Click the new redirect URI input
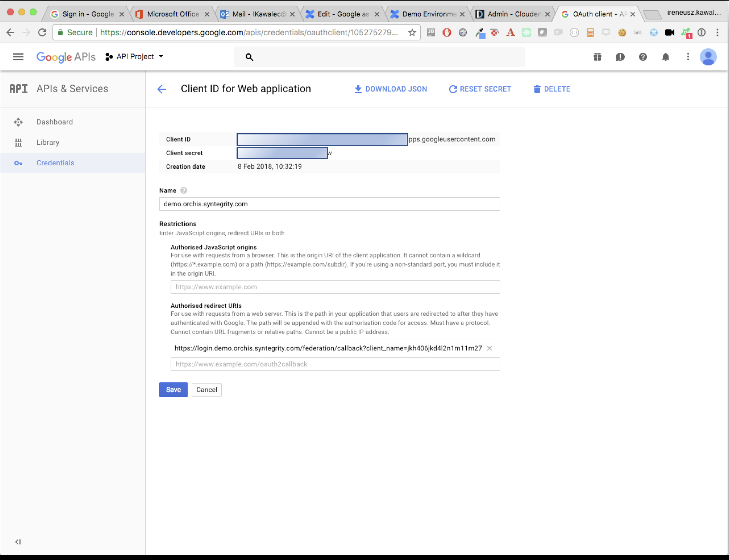 [x=335, y=364]
